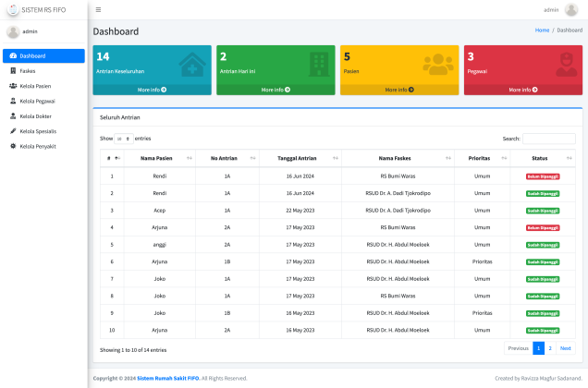
Task: Open Kelola Pasien in the sidebar
Action: (x=35, y=86)
